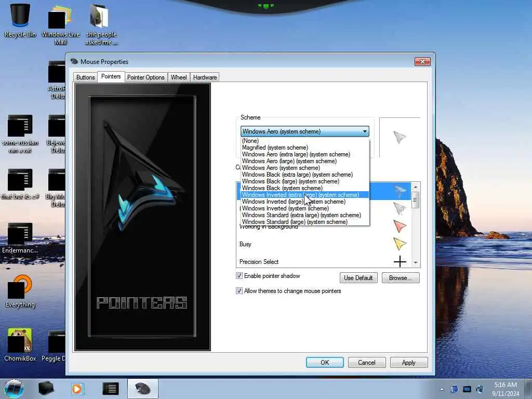Select the Endermanc... desktop icon
The width and height of the screenshot is (532, 399).
click(x=20, y=238)
